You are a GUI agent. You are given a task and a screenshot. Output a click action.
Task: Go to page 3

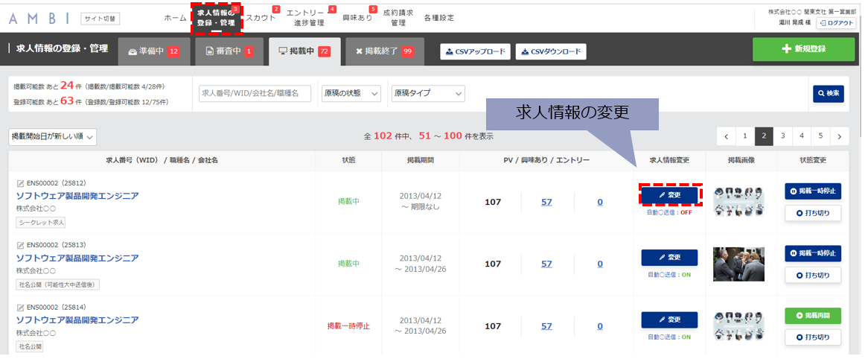coord(782,136)
